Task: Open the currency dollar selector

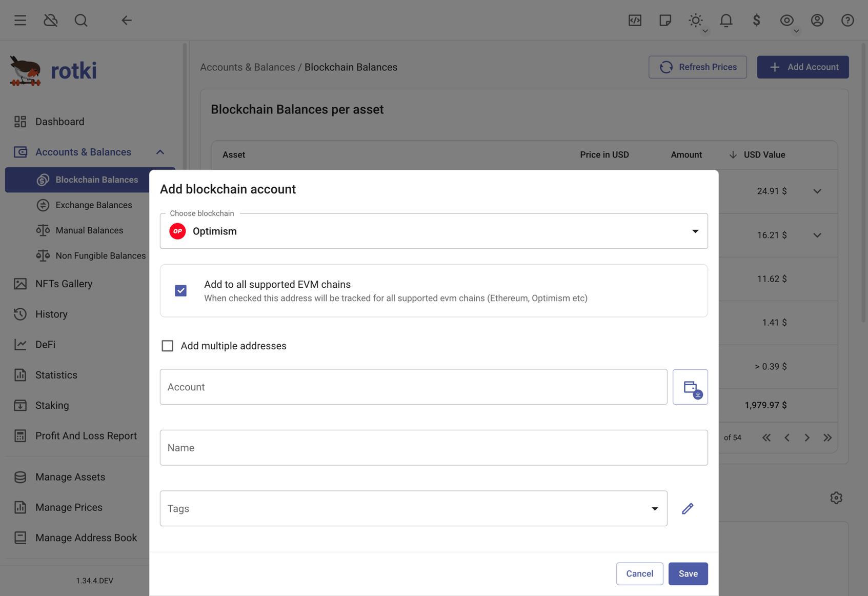Action: pyautogui.click(x=756, y=20)
